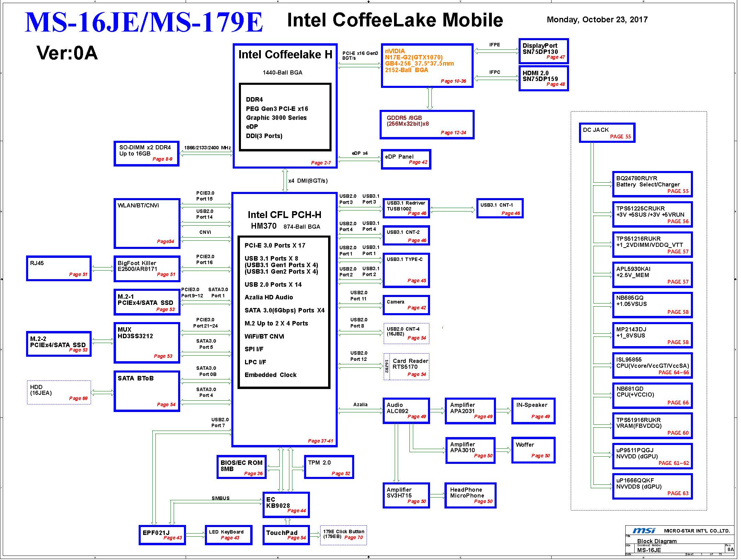Select the TPS51216RUKR +1_2VDIMM block
This screenshot has width=741, height=560.
click(x=652, y=245)
